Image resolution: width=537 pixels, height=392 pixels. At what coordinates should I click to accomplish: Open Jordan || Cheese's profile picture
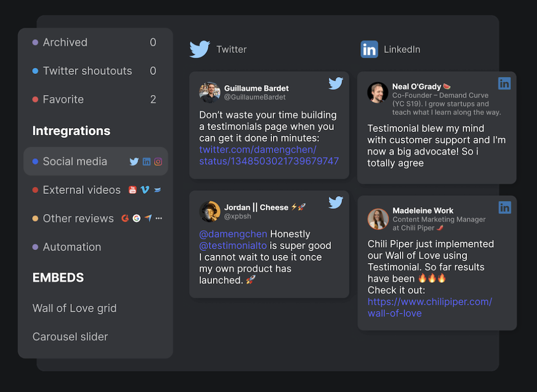210,212
